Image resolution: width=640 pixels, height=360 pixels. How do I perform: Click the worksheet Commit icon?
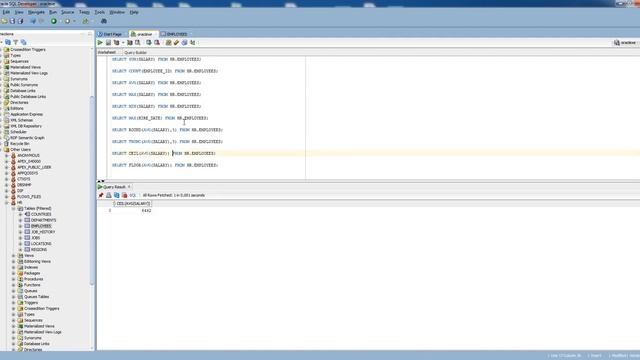click(149, 42)
